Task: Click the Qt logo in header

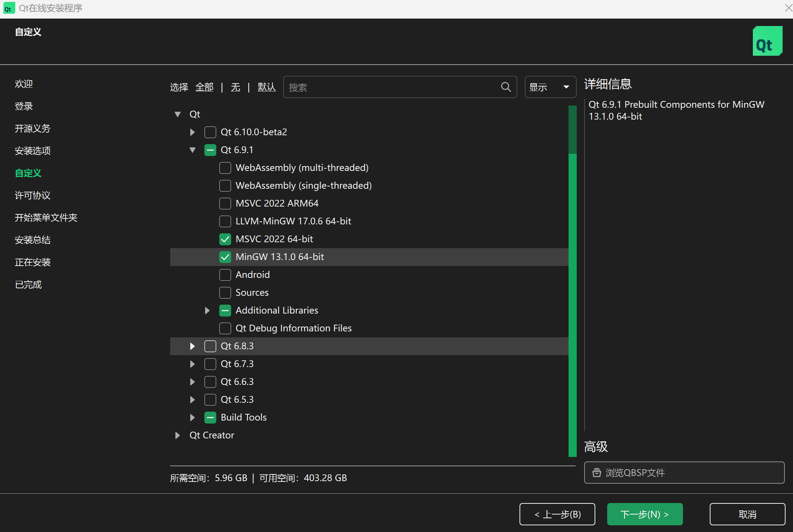Action: coord(767,41)
